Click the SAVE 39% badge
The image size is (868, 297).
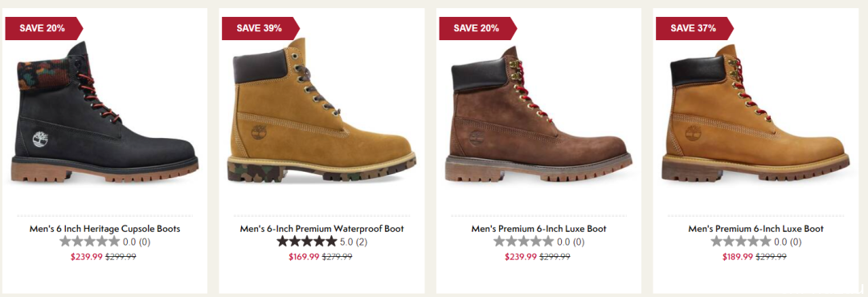(260, 28)
